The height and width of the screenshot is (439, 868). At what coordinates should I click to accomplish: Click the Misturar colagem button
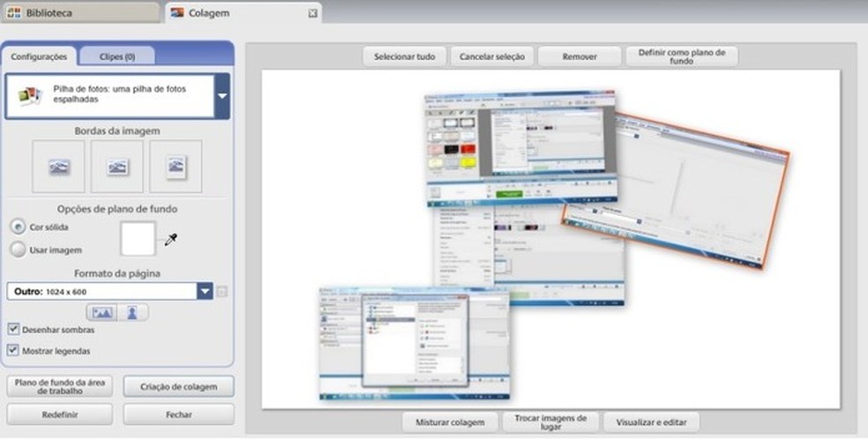450,422
